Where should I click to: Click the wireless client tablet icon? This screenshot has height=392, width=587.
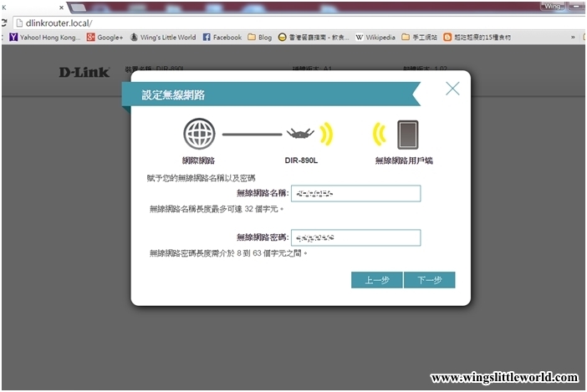(406, 134)
